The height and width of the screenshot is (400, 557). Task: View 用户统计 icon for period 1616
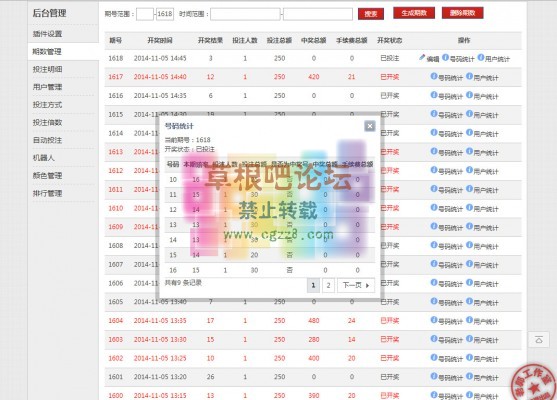pyautogui.click(x=469, y=95)
